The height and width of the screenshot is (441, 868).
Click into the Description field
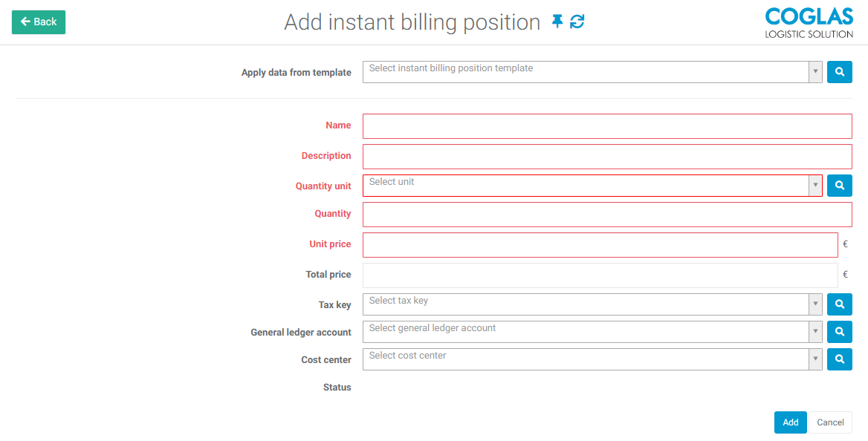pyautogui.click(x=607, y=157)
